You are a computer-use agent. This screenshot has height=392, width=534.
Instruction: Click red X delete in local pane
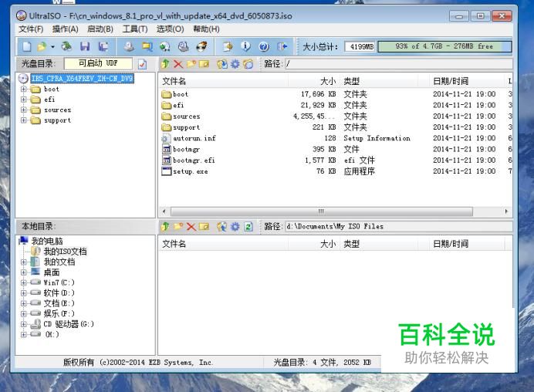tap(191, 227)
